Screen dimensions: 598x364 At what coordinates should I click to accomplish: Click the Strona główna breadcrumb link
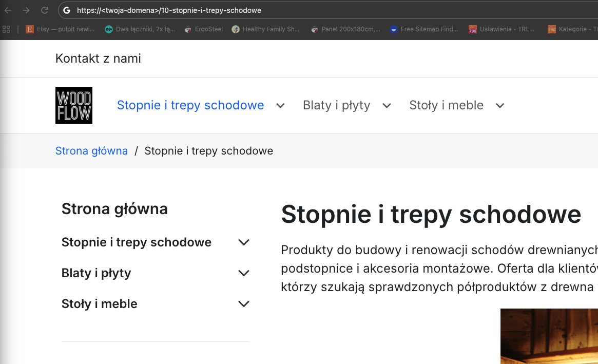pos(91,151)
